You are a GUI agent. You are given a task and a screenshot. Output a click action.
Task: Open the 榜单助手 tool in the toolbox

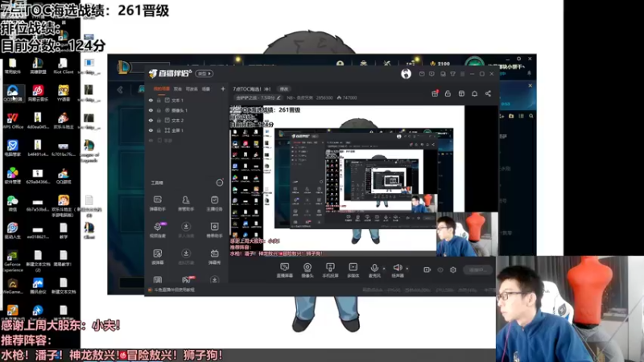pyautogui.click(x=214, y=230)
